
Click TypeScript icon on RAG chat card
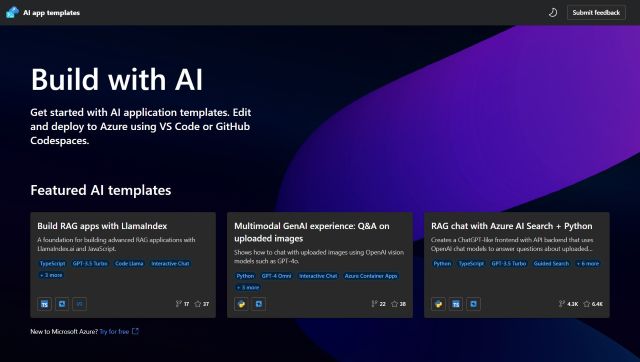point(456,304)
